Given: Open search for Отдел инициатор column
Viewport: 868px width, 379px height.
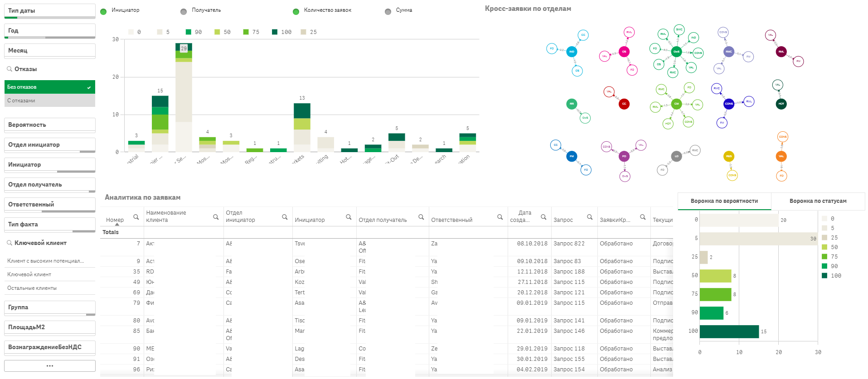Looking at the screenshot, I should [285, 217].
